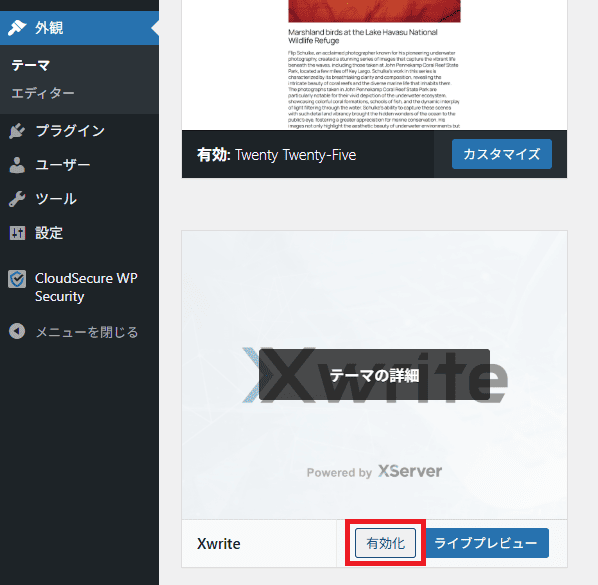598x585 pixels.
Task: Click the Tools wrench icon
Action: pyautogui.click(x=17, y=199)
